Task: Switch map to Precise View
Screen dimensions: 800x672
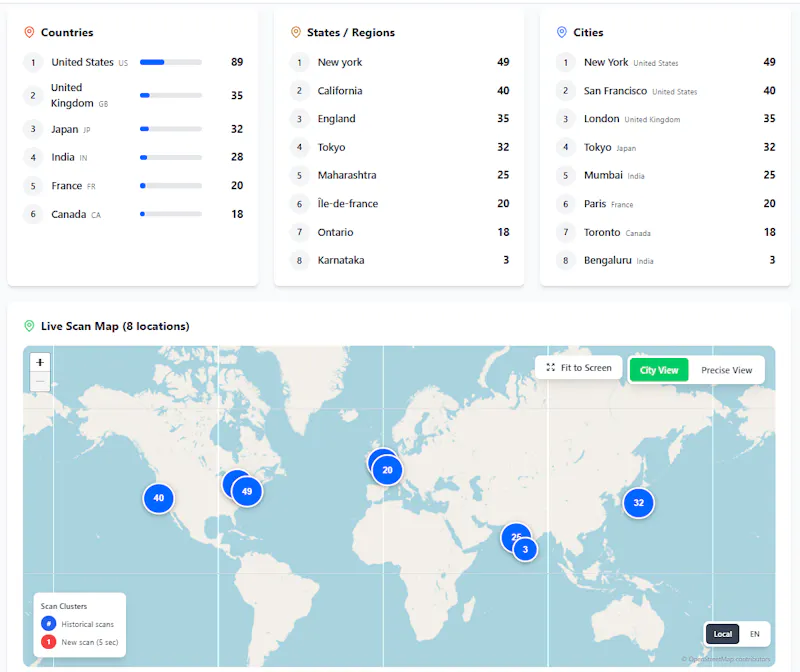Action: (727, 370)
